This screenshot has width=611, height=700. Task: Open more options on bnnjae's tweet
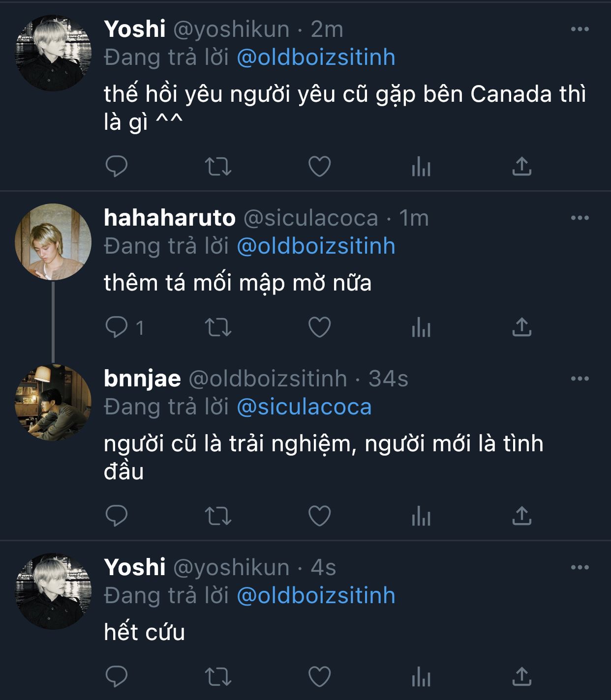pyautogui.click(x=580, y=379)
